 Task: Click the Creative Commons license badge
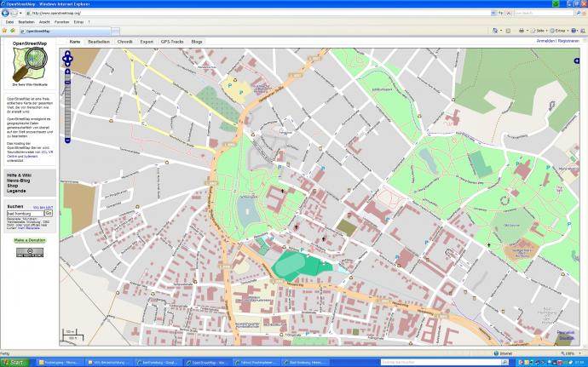tap(30, 251)
